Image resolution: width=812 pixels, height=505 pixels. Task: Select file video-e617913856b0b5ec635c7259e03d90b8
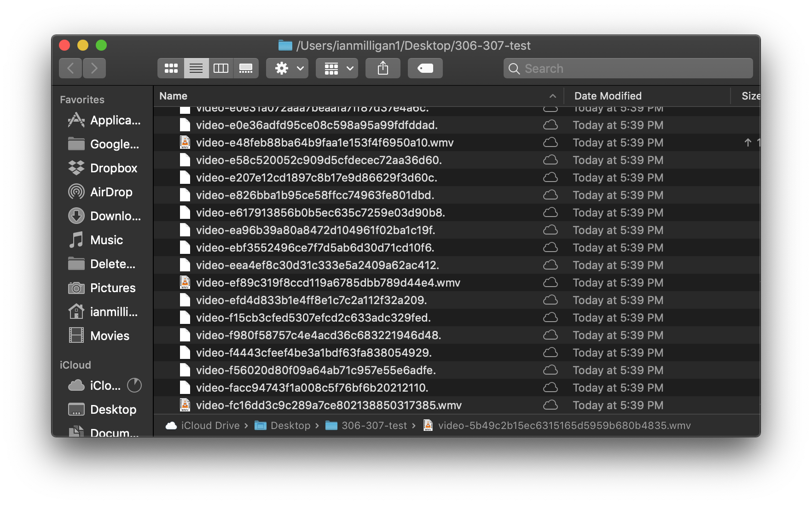click(x=457, y=212)
